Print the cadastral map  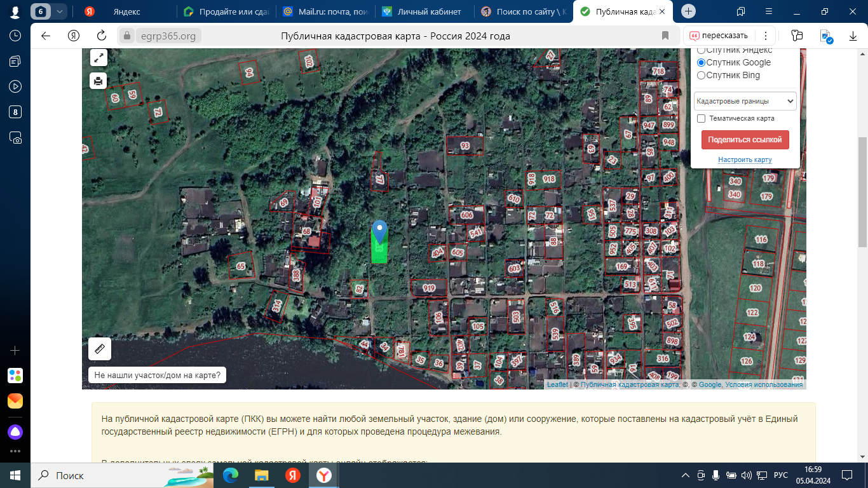click(x=98, y=81)
